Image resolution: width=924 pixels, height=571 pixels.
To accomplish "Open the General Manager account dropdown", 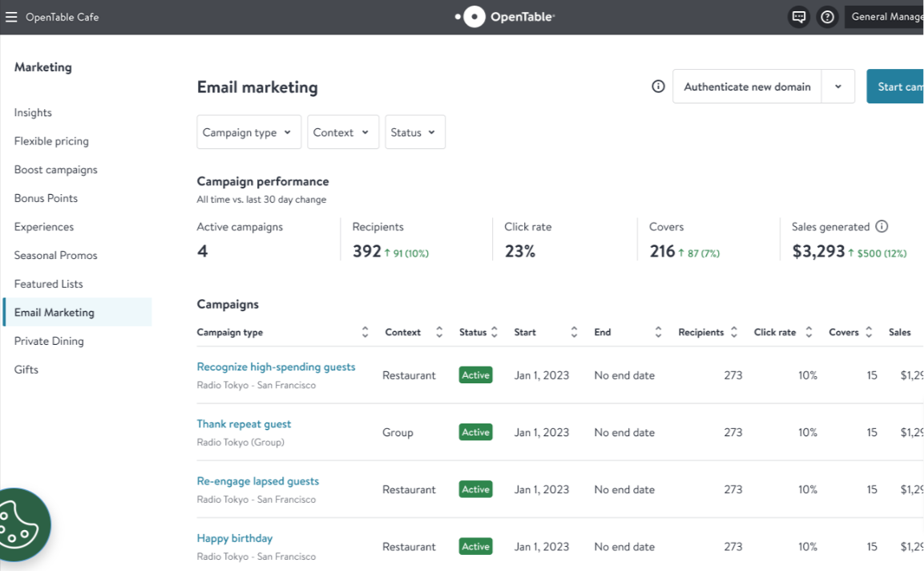I will coord(884,17).
